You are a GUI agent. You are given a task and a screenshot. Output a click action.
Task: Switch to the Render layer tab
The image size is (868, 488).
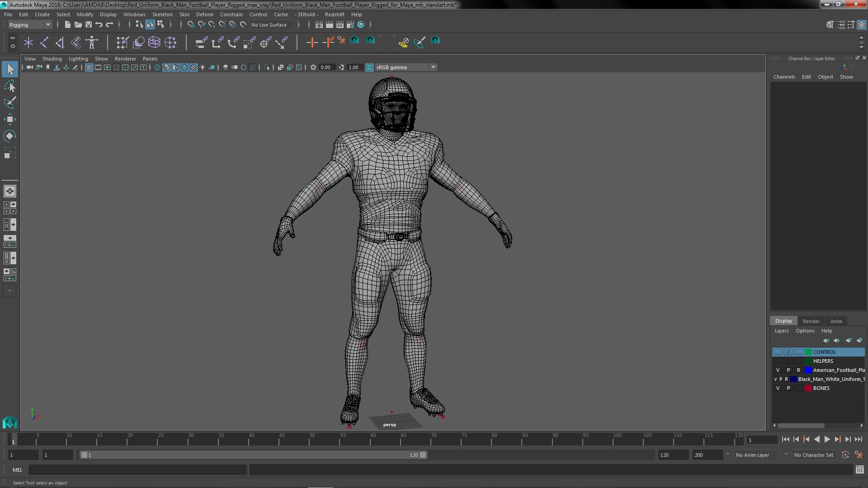tap(811, 321)
